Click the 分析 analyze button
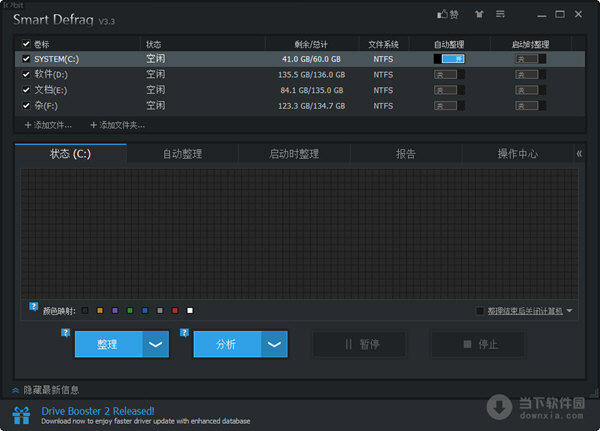This screenshot has width=600, height=431. [227, 344]
